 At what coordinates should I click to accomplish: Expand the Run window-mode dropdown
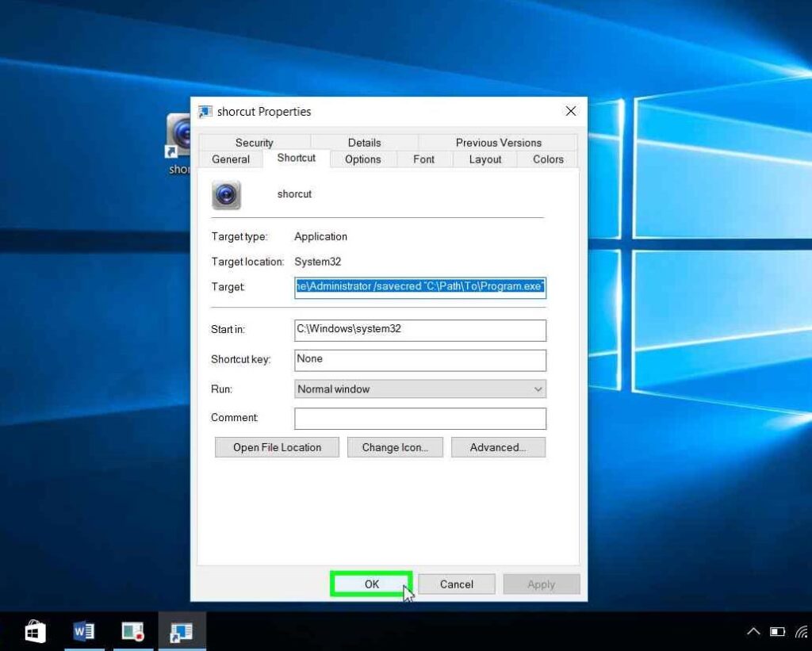[419, 389]
